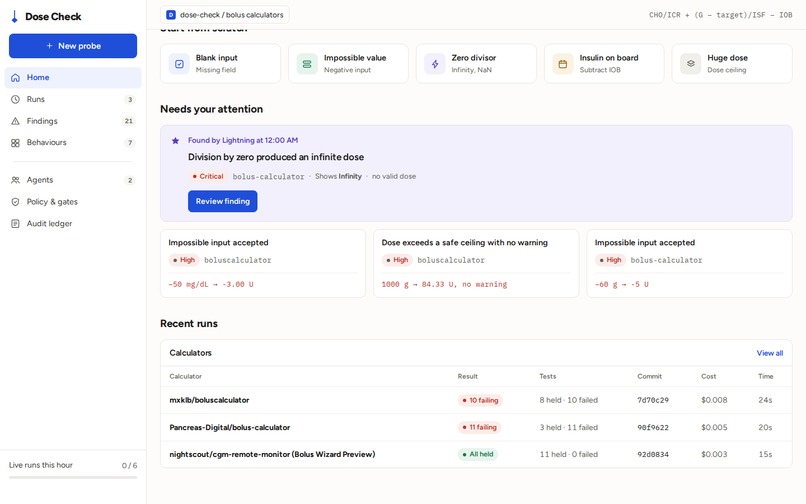The image size is (806, 504).
Task: Click the breadcrumb D badge icon
Action: point(171,15)
